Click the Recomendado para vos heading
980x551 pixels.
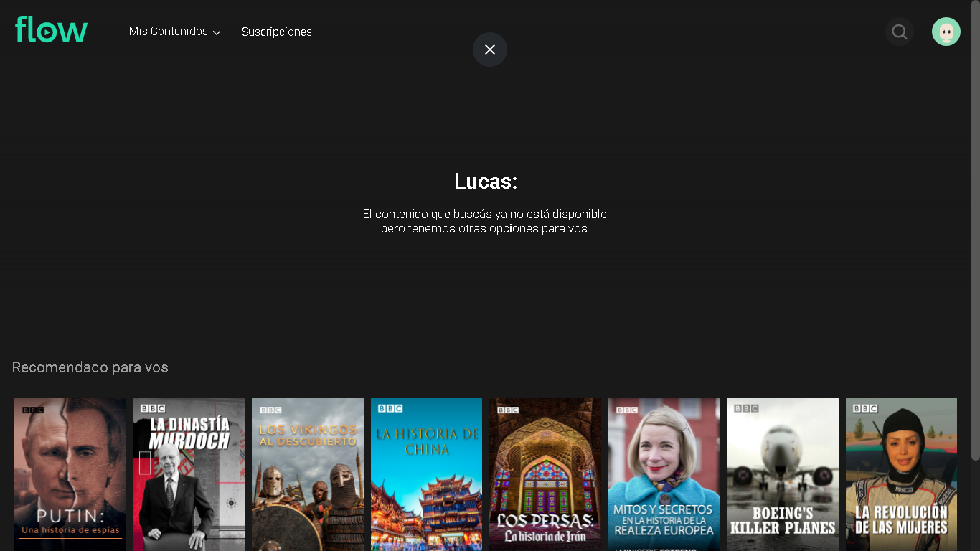[90, 367]
